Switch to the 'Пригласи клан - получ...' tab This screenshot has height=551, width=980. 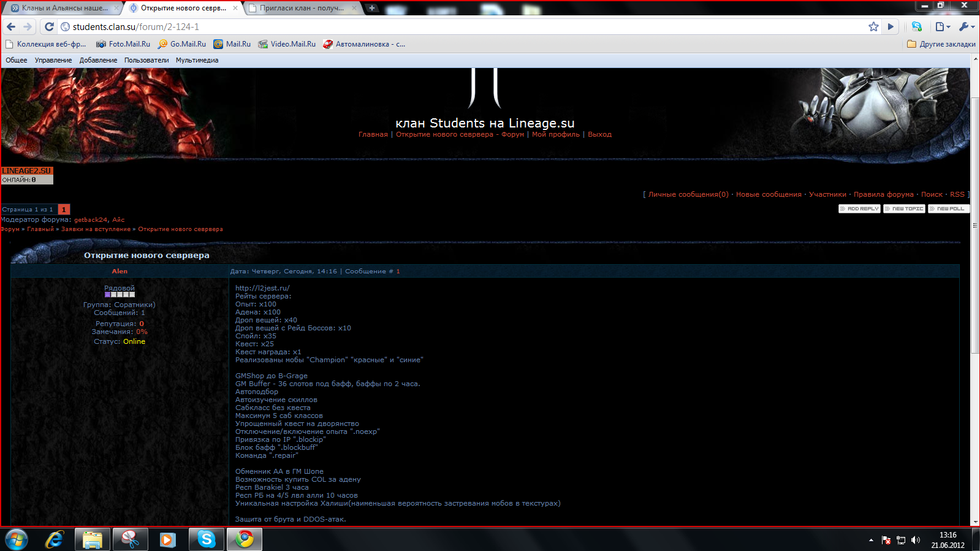point(302,8)
